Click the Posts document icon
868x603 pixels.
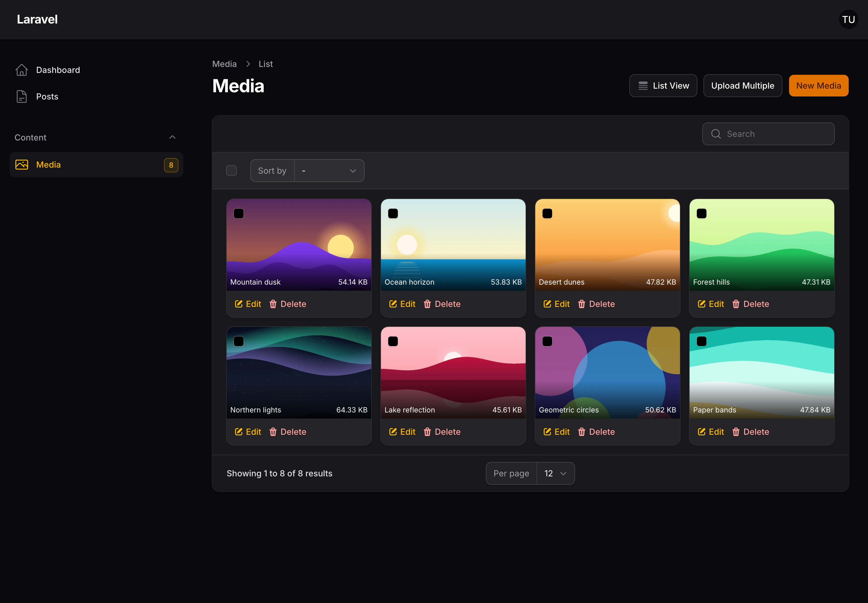coord(21,96)
